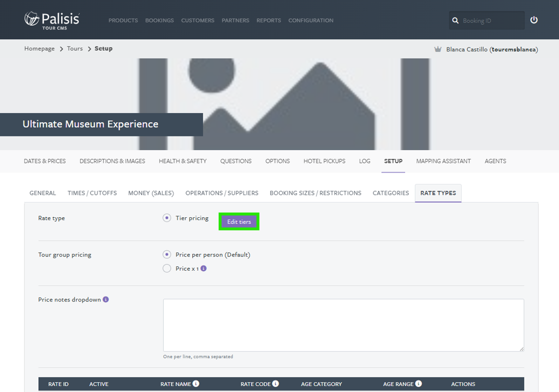Click the Setup breadcrumb item

103,49
